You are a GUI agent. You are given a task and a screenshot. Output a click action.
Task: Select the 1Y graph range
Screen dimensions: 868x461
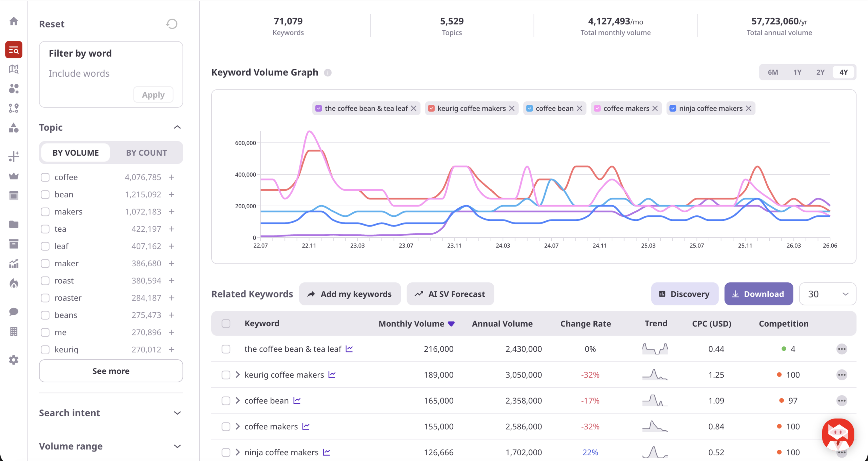[797, 72]
